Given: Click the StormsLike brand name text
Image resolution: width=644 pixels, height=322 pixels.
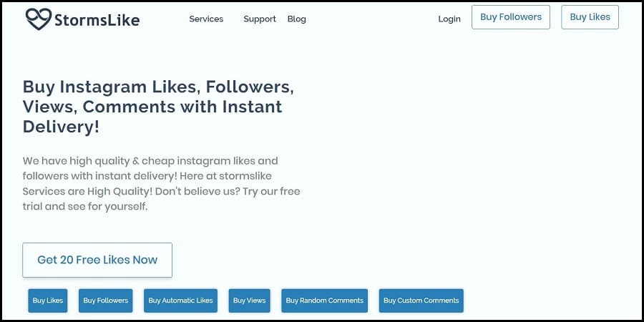Looking at the screenshot, I should [97, 20].
